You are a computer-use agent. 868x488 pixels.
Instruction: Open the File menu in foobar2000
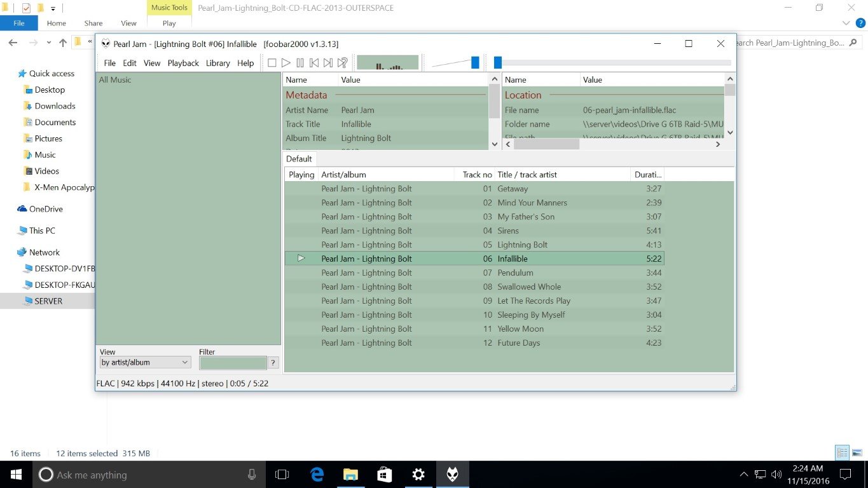coord(110,63)
